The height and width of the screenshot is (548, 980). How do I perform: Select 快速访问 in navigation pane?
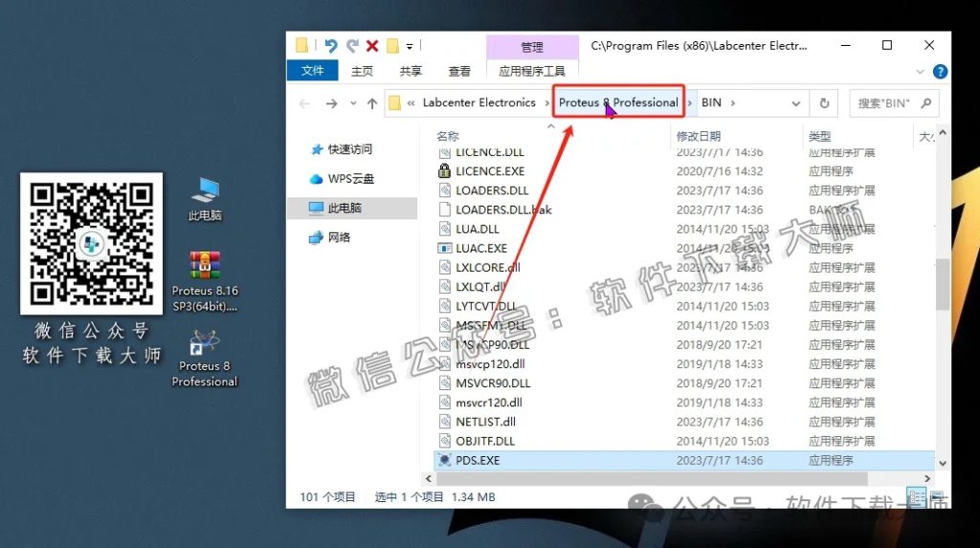[350, 149]
